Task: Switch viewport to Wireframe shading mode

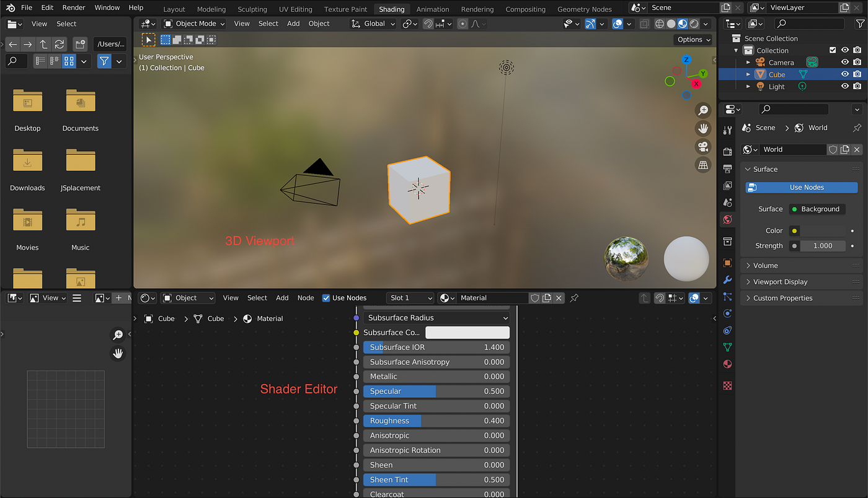Action: click(659, 24)
